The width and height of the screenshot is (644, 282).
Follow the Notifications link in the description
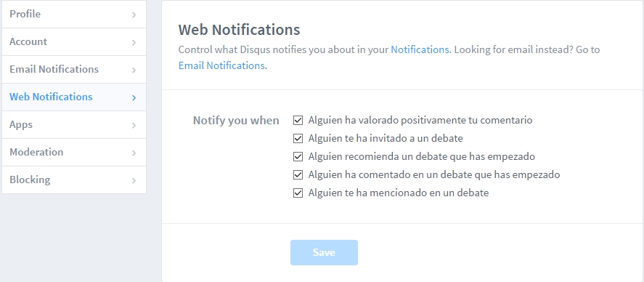point(420,49)
